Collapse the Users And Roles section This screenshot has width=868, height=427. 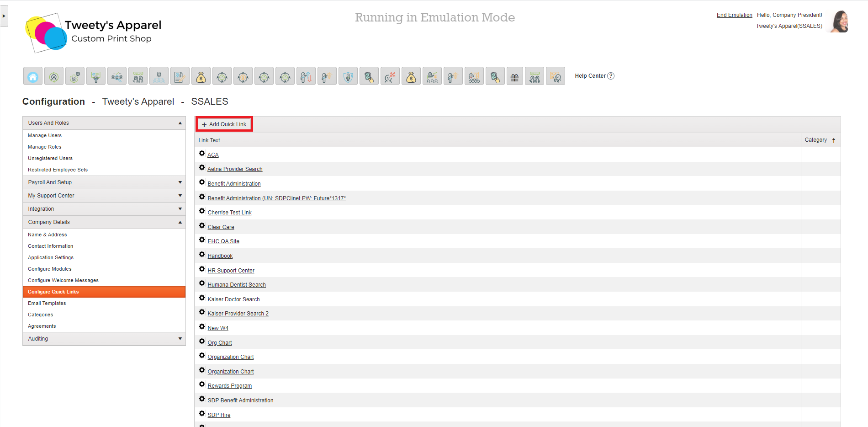click(180, 123)
